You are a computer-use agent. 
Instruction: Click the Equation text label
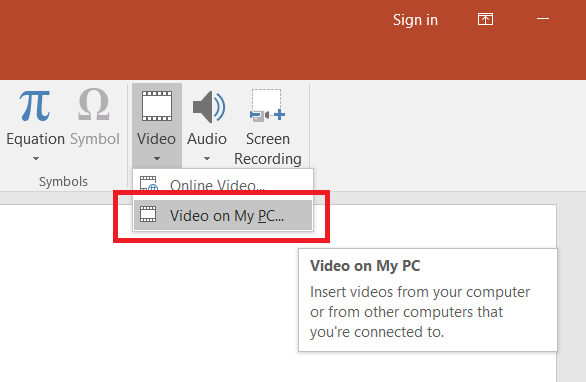tap(36, 139)
